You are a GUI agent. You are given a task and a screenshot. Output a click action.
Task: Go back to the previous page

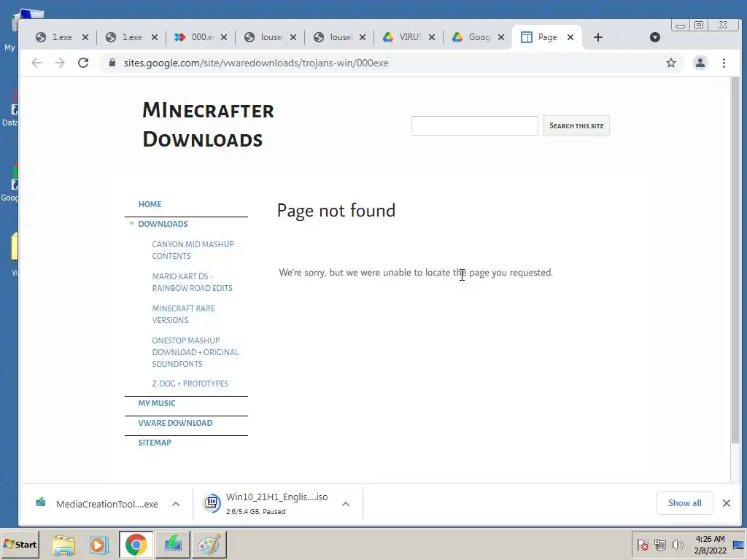click(x=36, y=63)
